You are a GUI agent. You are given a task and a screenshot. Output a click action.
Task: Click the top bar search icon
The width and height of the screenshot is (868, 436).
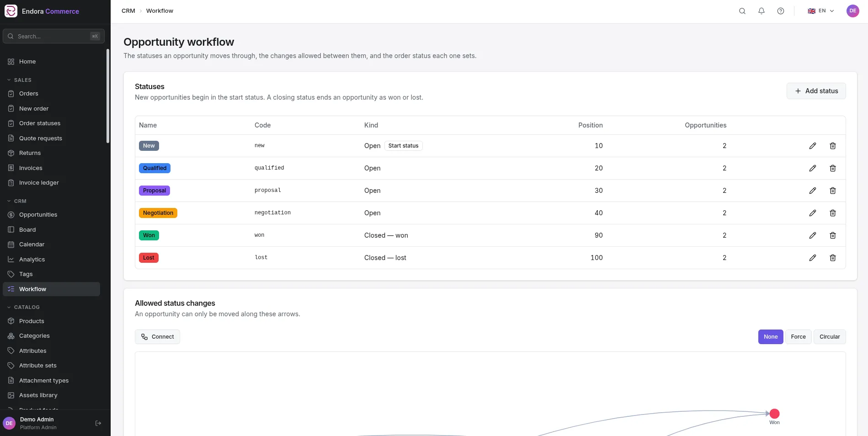pyautogui.click(x=742, y=11)
